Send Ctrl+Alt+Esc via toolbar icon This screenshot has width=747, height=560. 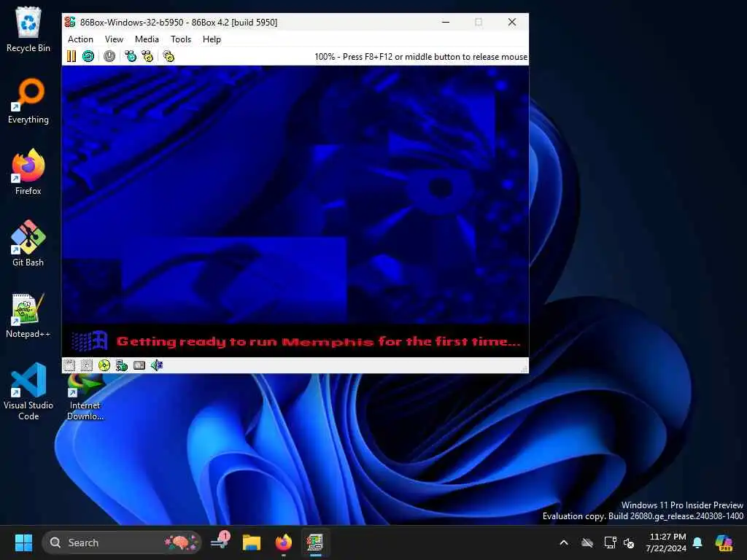click(x=147, y=56)
